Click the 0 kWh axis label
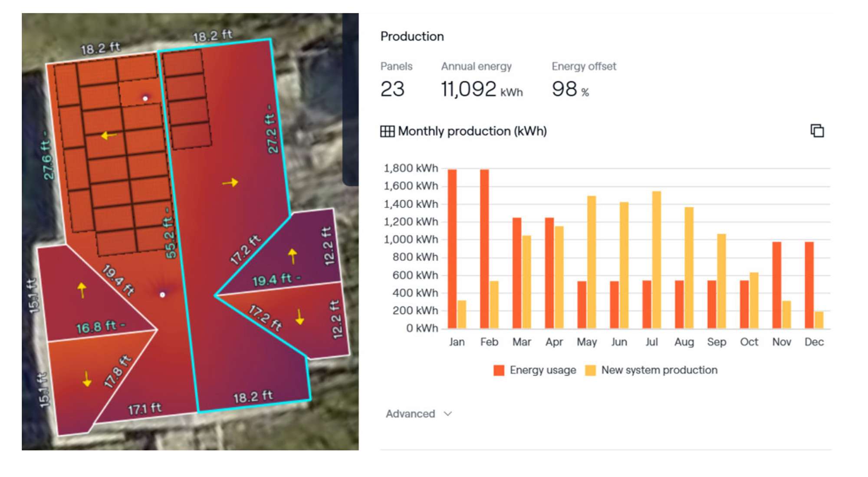 422,328
